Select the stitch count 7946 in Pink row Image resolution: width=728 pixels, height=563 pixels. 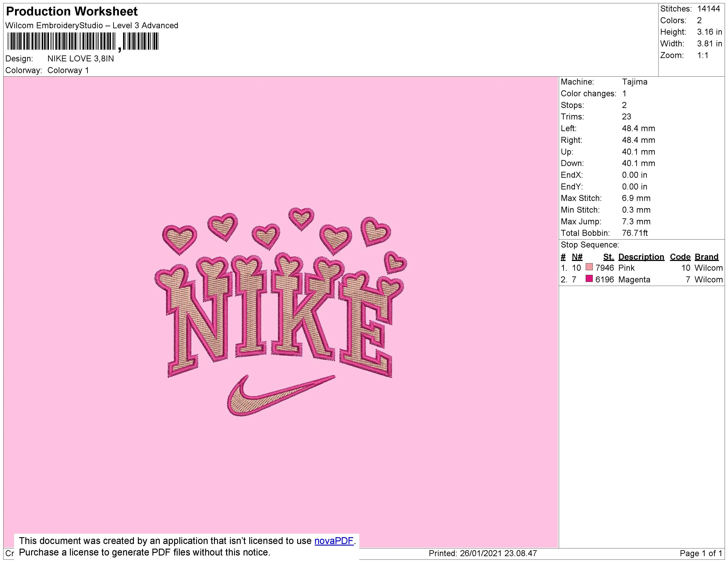604,268
